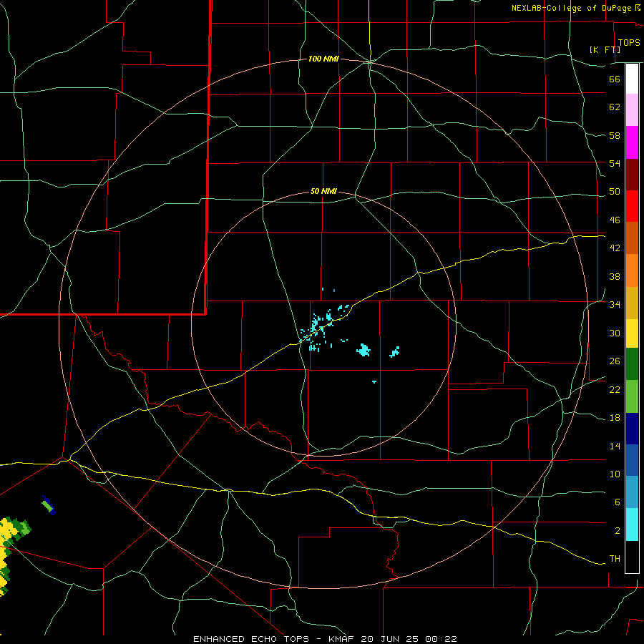Select the dark green legend swatch
Screen dimensions: 644x644
pos(632,364)
